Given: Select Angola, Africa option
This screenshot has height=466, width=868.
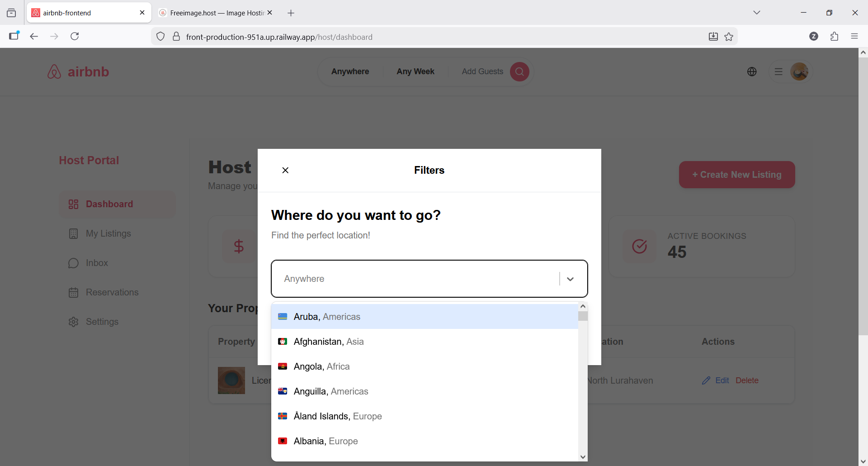Looking at the screenshot, I should click(x=425, y=366).
